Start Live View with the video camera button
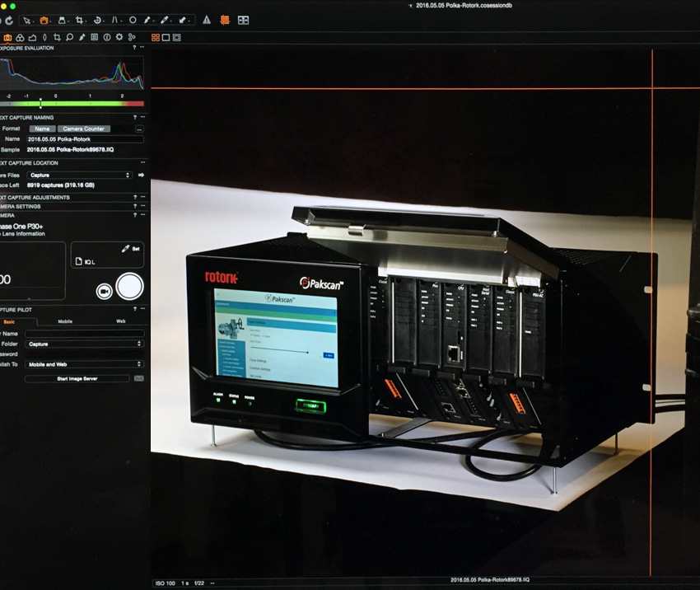Screen dimensions: 700x590 click(105, 291)
